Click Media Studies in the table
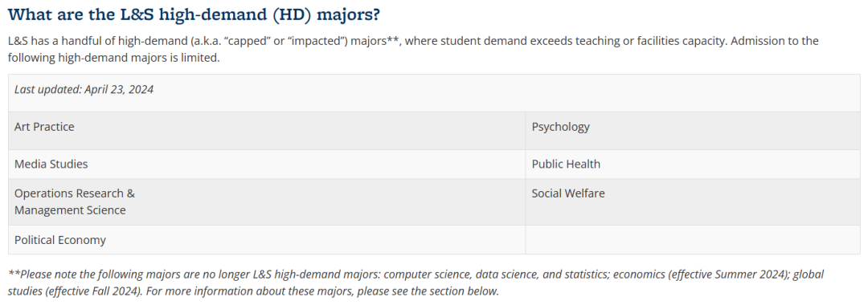Screen dimensions: 868x305 (x=51, y=164)
